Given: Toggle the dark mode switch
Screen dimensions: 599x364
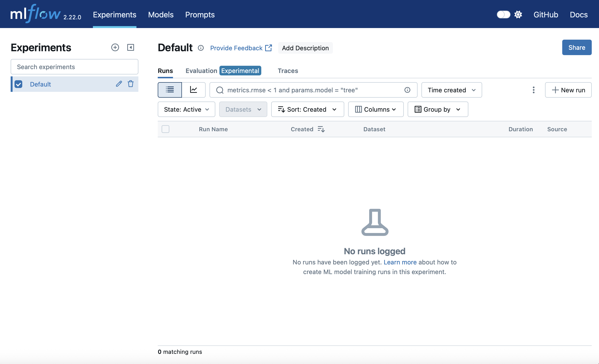Looking at the screenshot, I should (x=503, y=15).
